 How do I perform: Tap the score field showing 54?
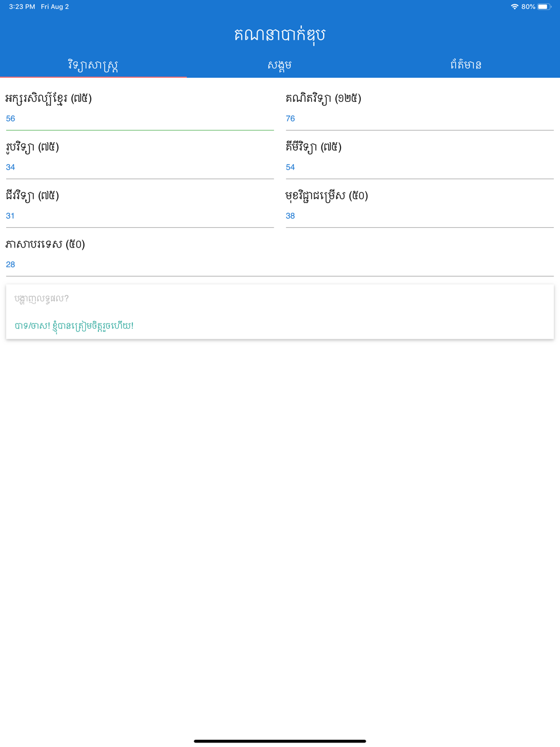tap(419, 167)
